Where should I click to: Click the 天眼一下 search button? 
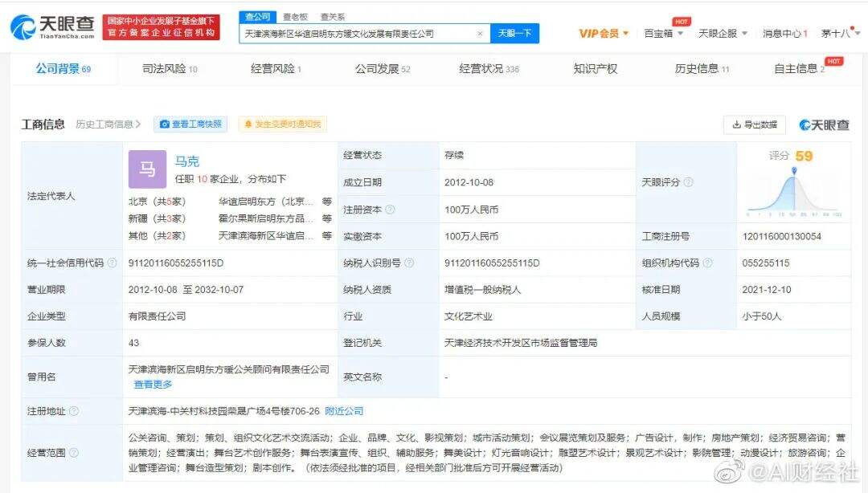515,33
